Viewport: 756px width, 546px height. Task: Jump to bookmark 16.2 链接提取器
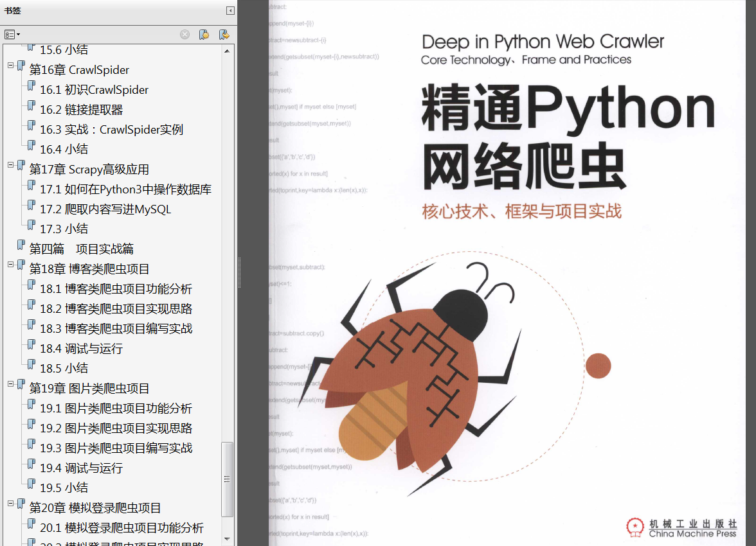(x=81, y=110)
